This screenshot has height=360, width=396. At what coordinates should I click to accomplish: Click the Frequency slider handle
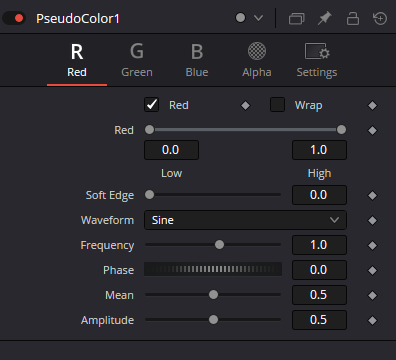tap(219, 245)
